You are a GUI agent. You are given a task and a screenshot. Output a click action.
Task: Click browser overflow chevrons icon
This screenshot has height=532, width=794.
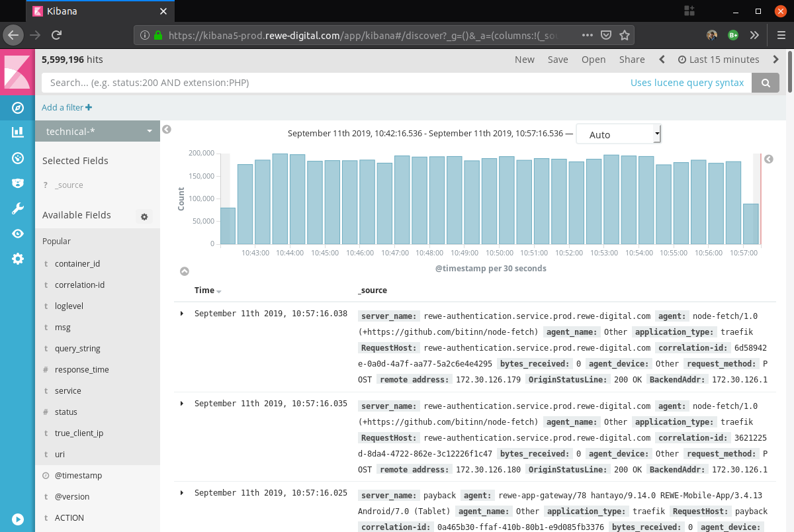pos(754,35)
